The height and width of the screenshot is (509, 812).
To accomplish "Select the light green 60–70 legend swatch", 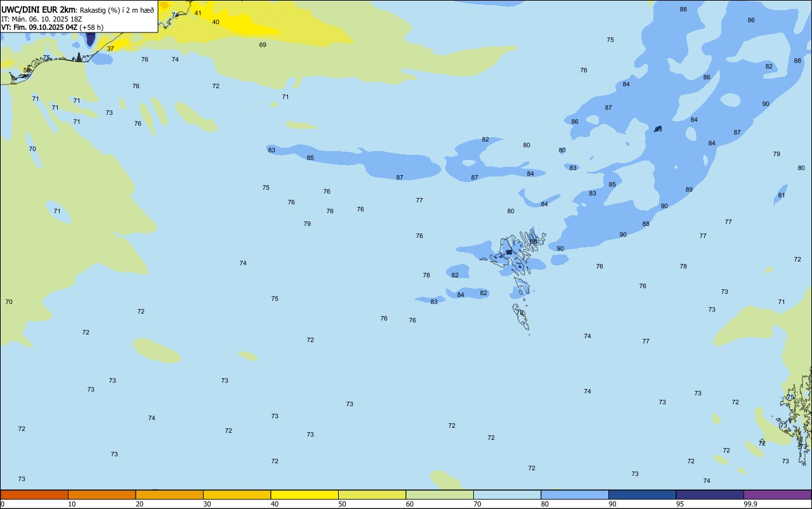I will point(440,494).
